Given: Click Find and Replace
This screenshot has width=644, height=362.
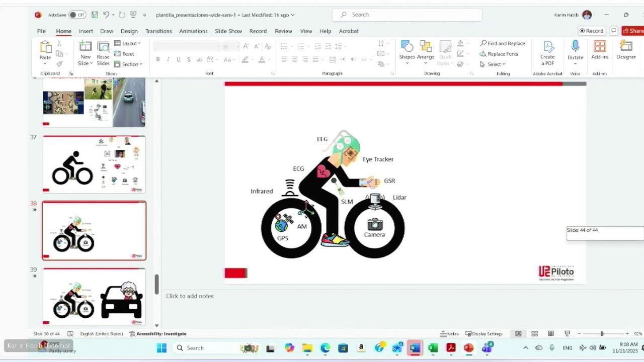Looking at the screenshot, I should 502,44.
